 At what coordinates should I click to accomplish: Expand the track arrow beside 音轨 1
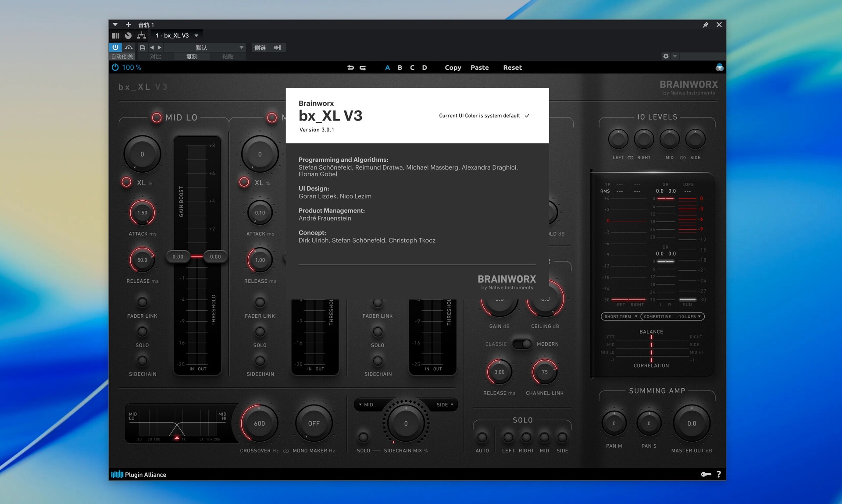coord(115,25)
